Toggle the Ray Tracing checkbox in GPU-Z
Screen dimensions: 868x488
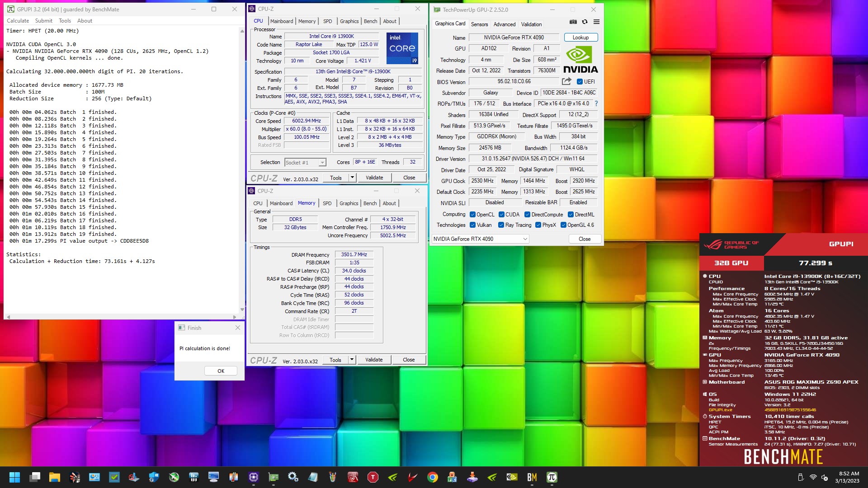(501, 225)
